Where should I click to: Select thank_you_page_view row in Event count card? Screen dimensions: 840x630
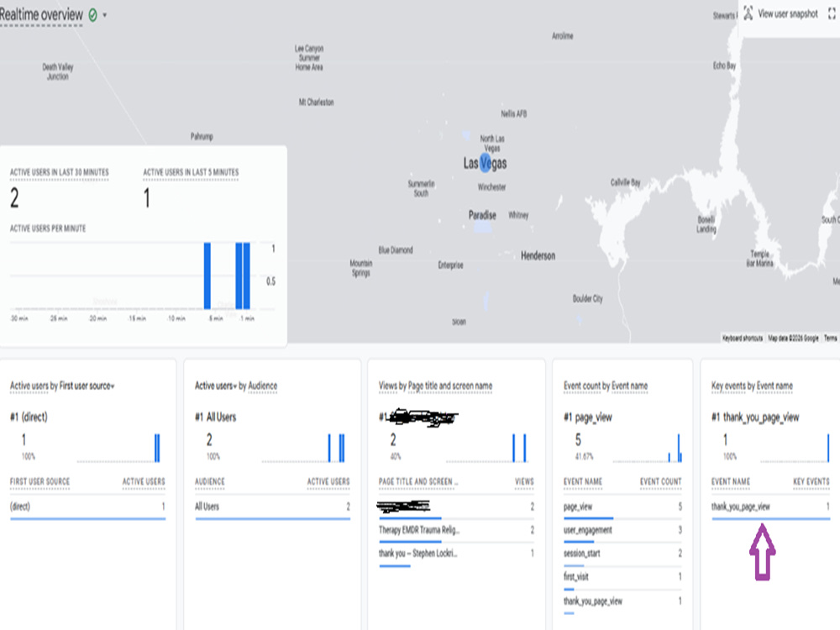point(622,601)
